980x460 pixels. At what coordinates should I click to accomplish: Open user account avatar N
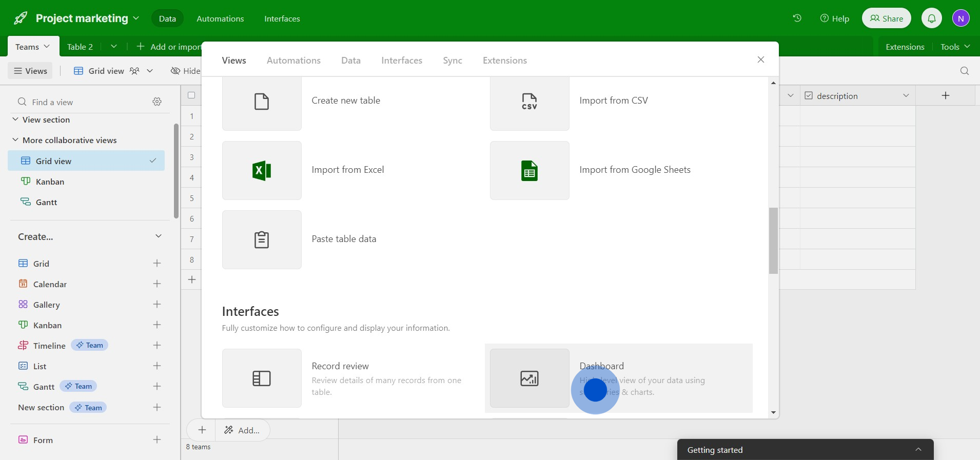click(961, 18)
